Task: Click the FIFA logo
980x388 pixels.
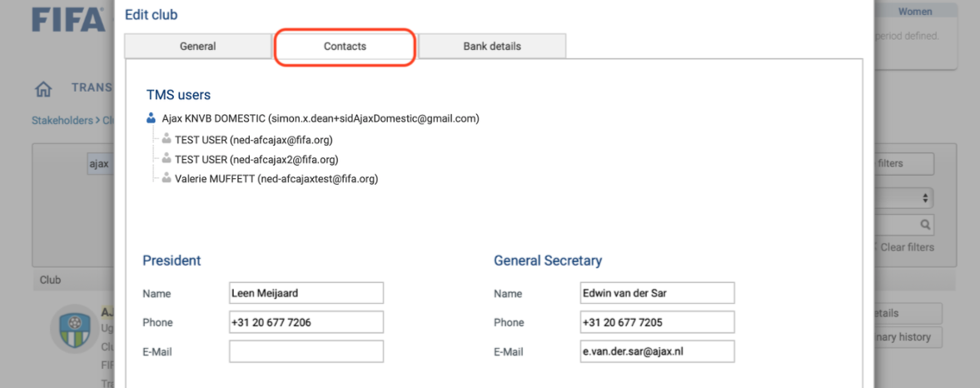Action: point(69,19)
